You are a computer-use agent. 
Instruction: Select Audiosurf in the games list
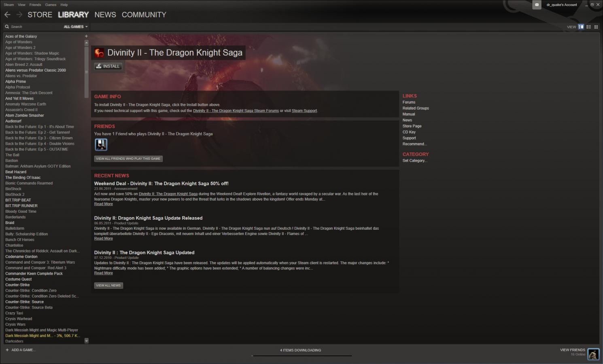point(13,121)
